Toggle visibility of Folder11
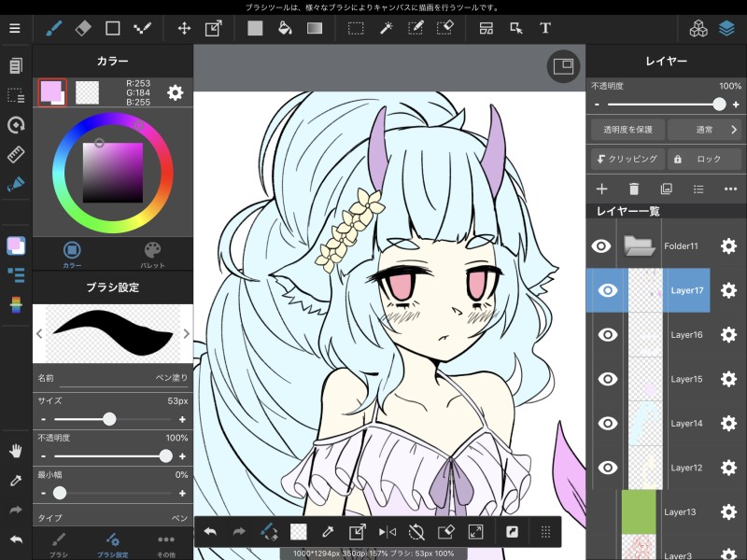 click(601, 245)
